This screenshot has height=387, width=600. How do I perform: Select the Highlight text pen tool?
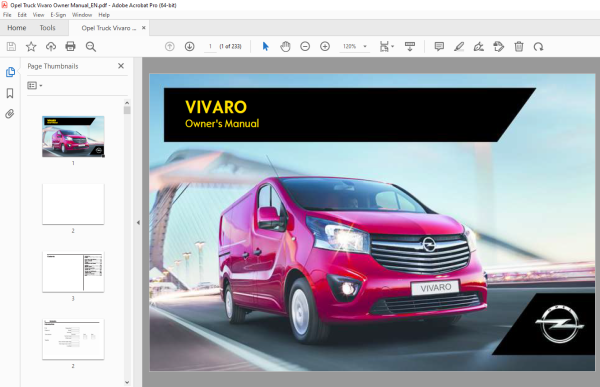pos(459,47)
